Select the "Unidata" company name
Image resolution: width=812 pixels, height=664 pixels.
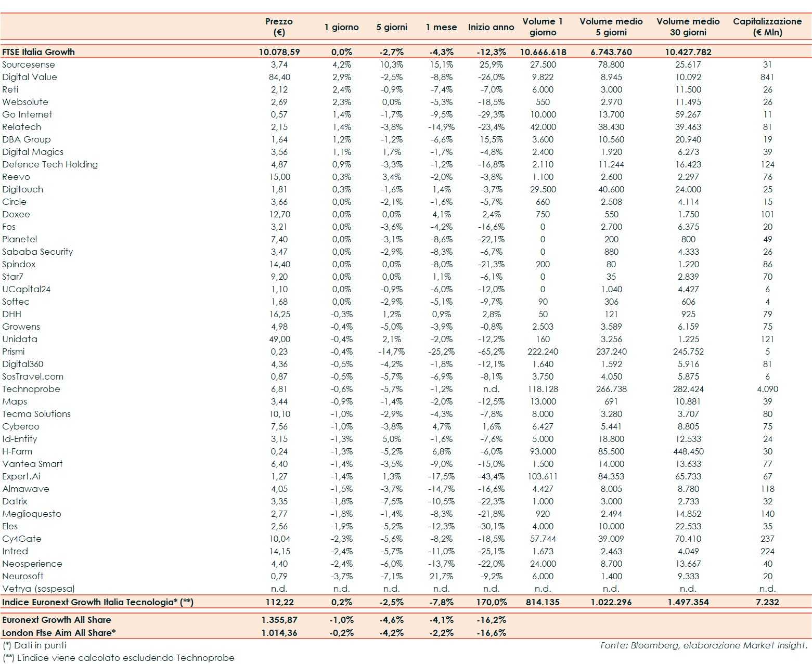pos(20,339)
